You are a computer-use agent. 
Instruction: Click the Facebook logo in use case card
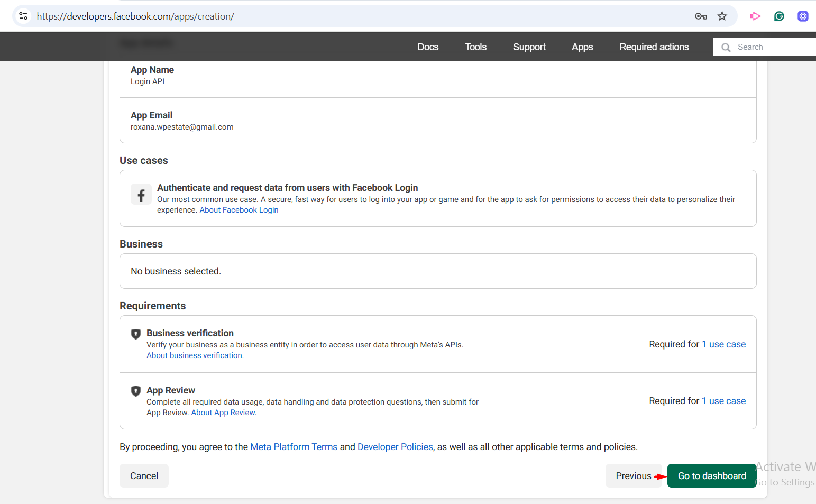coord(141,195)
